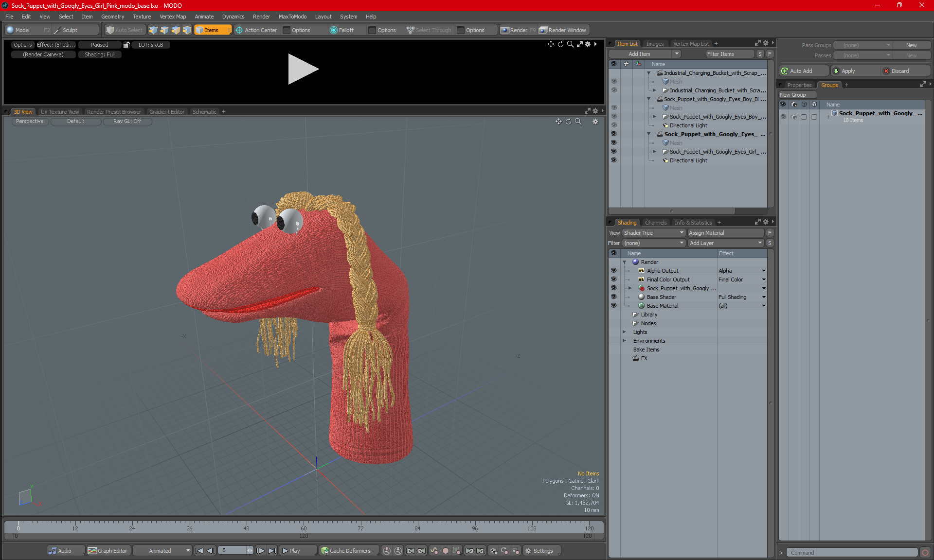Viewport: 934px width, 560px height.
Task: Open the Render Window
Action: click(563, 30)
